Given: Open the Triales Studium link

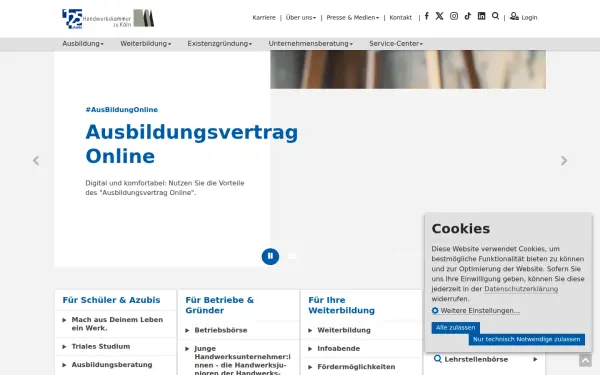Looking at the screenshot, I should pyautogui.click(x=101, y=346).
